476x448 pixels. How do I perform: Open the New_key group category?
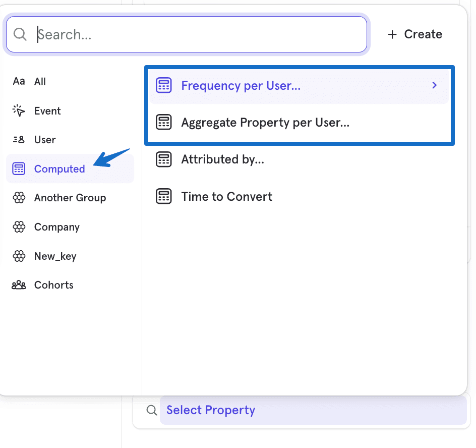(x=55, y=256)
